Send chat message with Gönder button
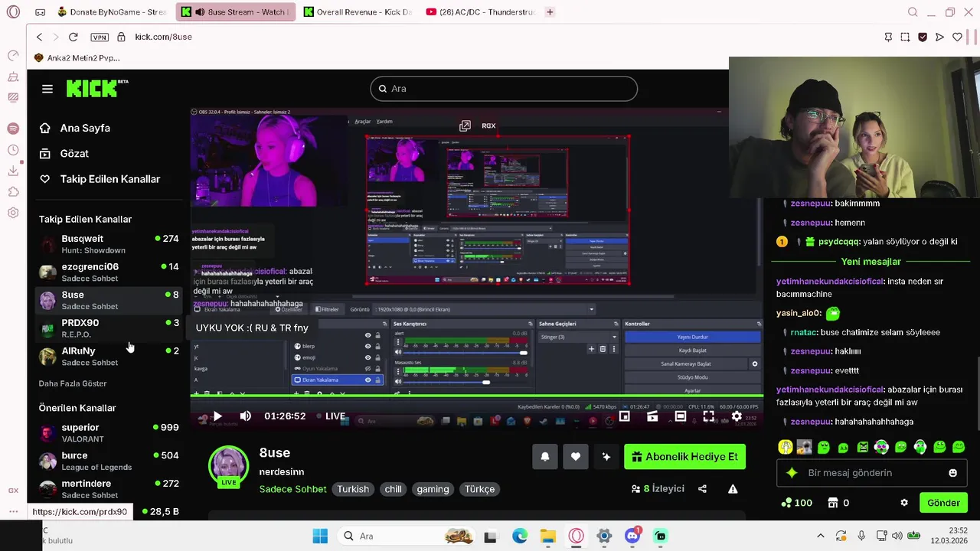The height and width of the screenshot is (551, 980). [943, 503]
